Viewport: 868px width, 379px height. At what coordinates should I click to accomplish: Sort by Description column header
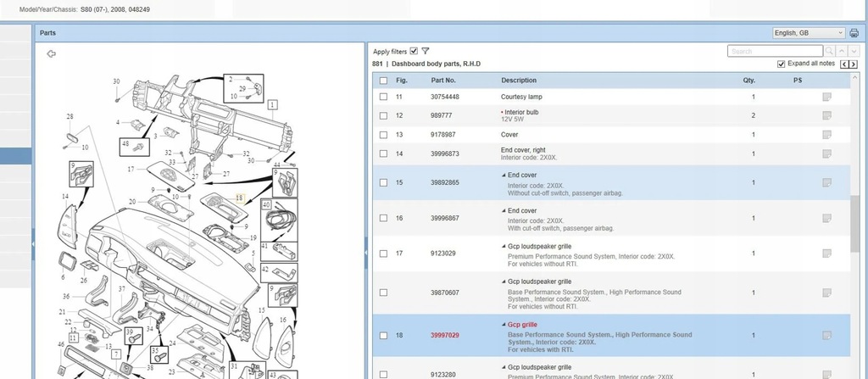[x=519, y=81]
